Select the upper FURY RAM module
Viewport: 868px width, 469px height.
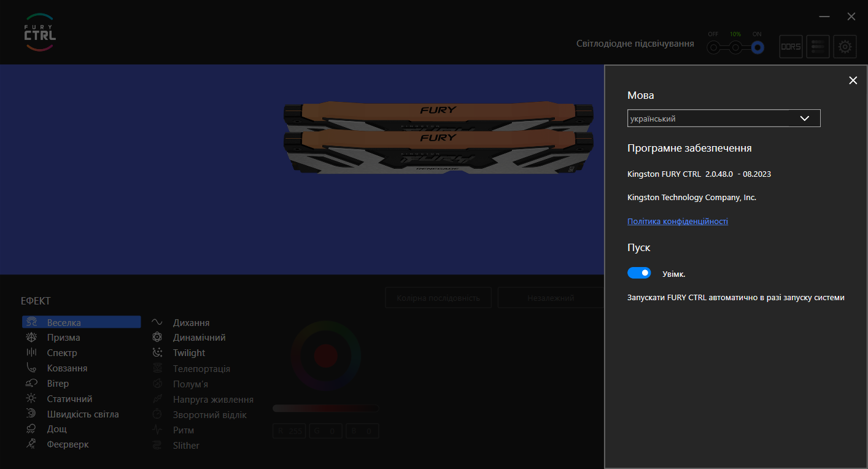click(438, 116)
